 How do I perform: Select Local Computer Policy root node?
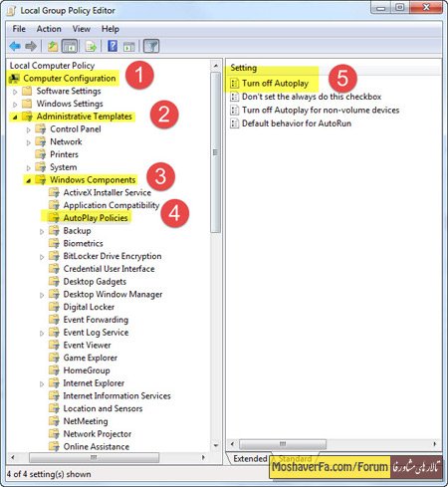point(52,66)
